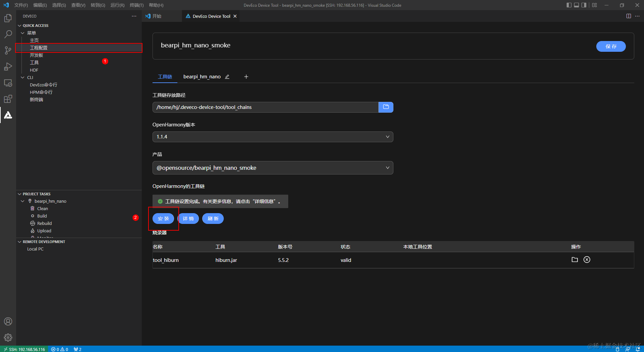Open the Remote Explorer view
644x352 pixels.
[8, 83]
